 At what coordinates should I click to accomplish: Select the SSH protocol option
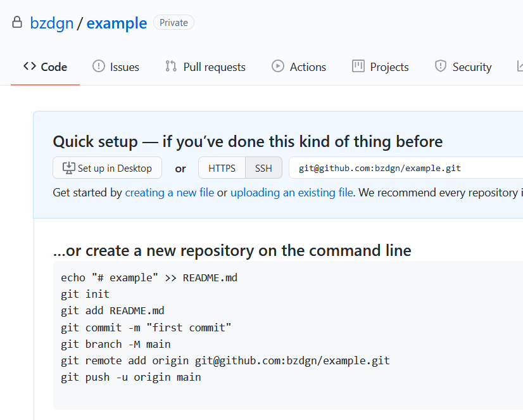263,168
